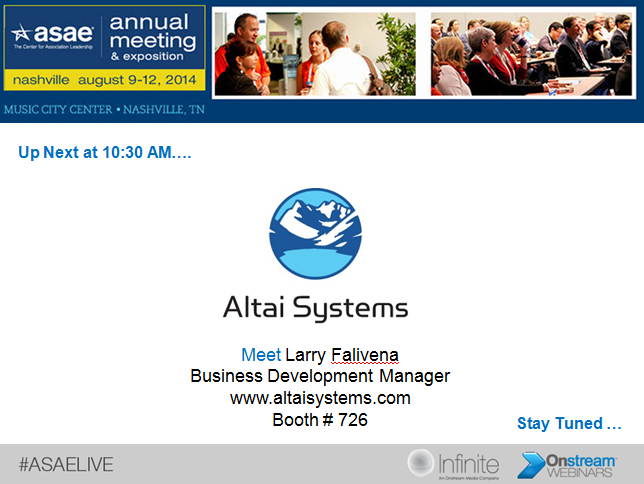The image size is (644, 484).
Task: Click the 'annual meeting & exposition' title
Action: tap(153, 39)
